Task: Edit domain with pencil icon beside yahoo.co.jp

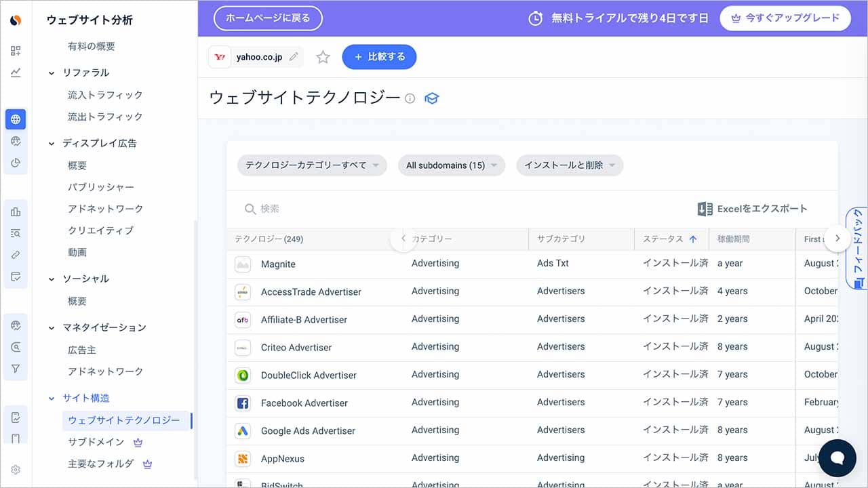Action: pyautogui.click(x=294, y=57)
